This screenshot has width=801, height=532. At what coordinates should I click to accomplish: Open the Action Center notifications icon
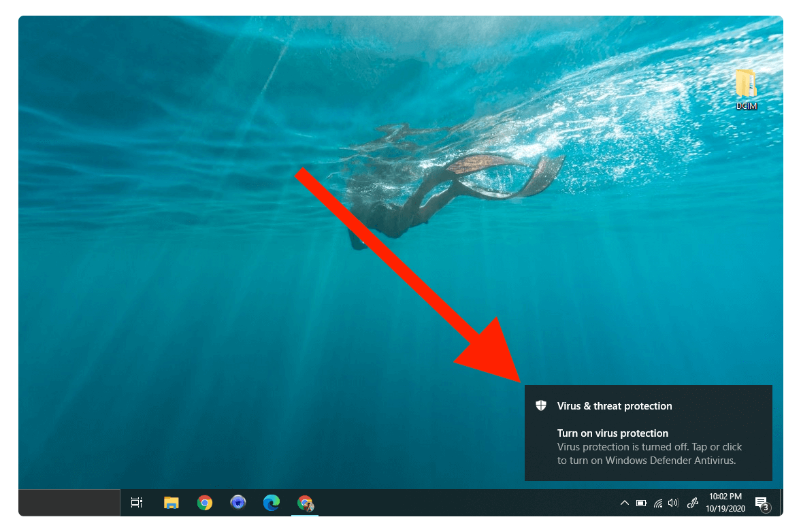pos(762,503)
